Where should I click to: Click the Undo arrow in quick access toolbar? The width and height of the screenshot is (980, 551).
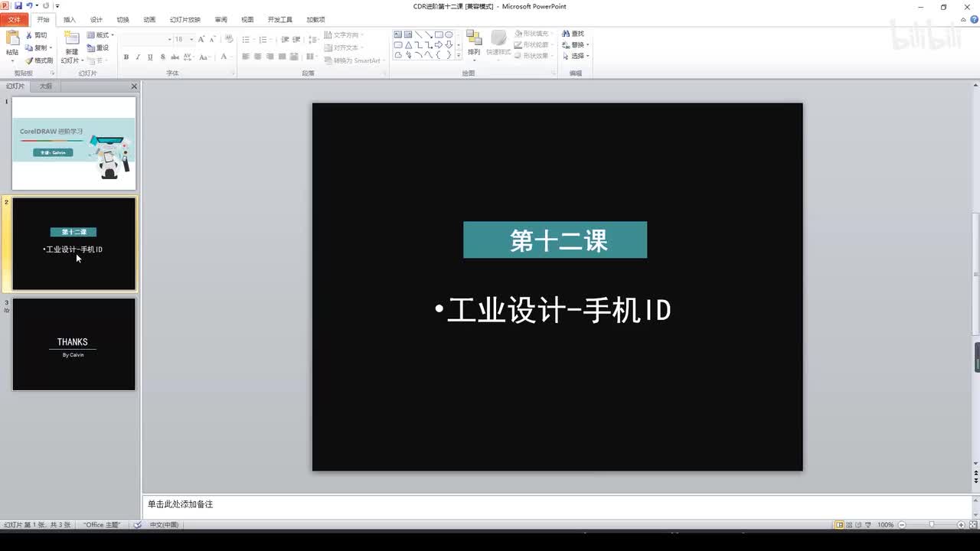coord(29,6)
